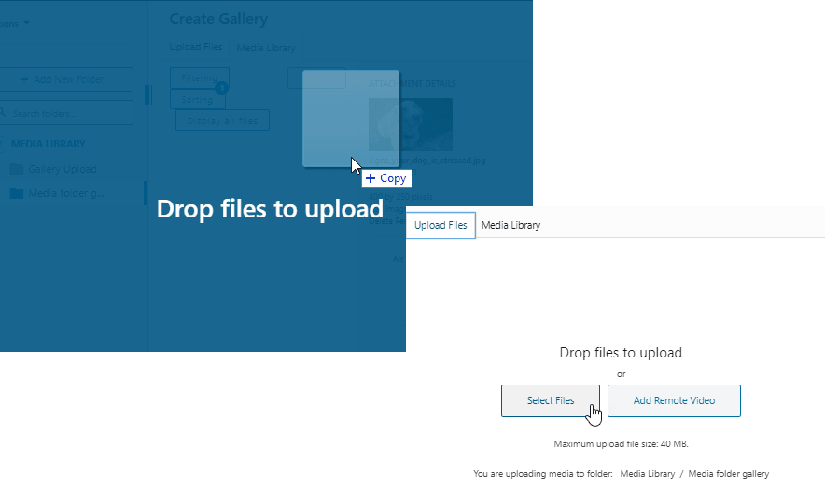825x504 pixels.
Task: Switch to the white Upload Files tab
Action: (x=440, y=225)
